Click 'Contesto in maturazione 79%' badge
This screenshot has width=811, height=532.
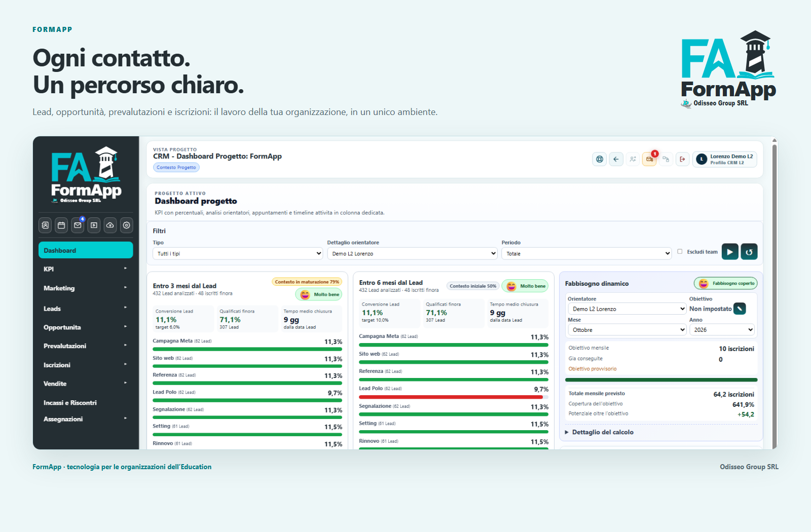pyautogui.click(x=307, y=282)
